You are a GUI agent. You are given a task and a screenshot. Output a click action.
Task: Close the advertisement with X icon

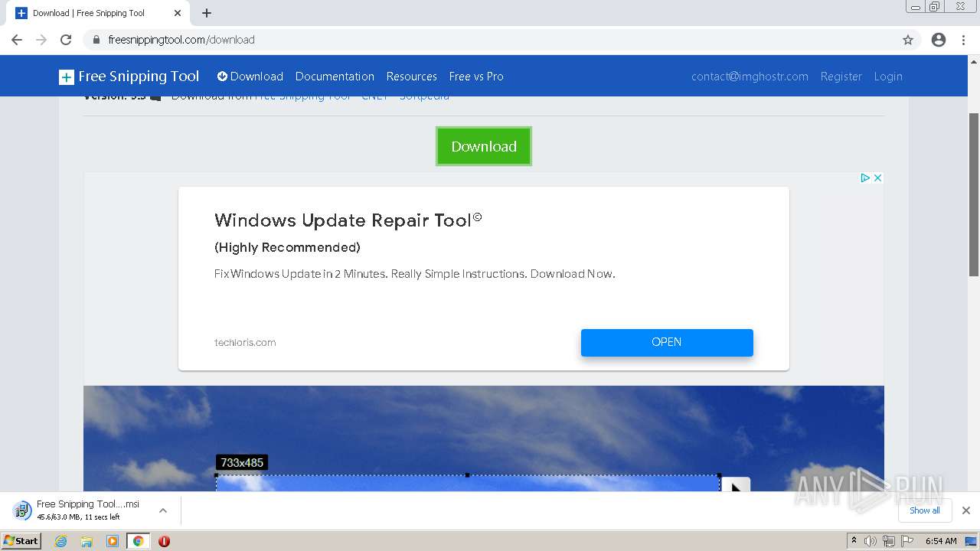click(x=878, y=178)
